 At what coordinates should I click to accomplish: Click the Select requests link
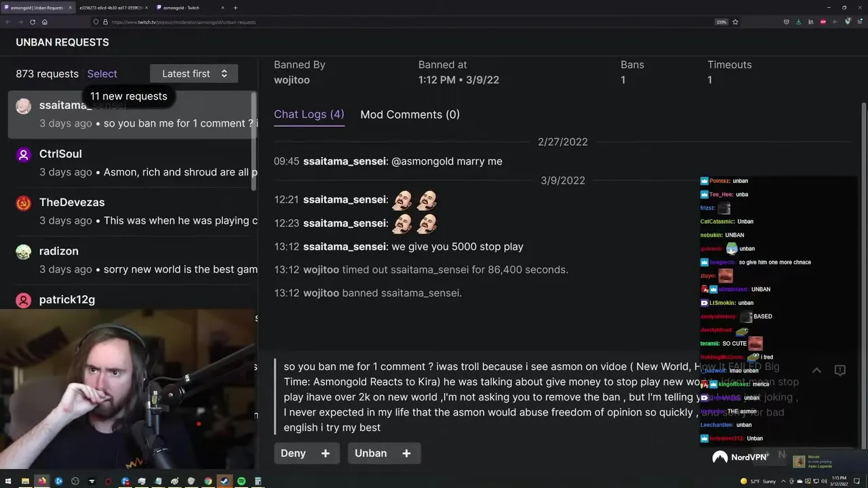(x=102, y=74)
